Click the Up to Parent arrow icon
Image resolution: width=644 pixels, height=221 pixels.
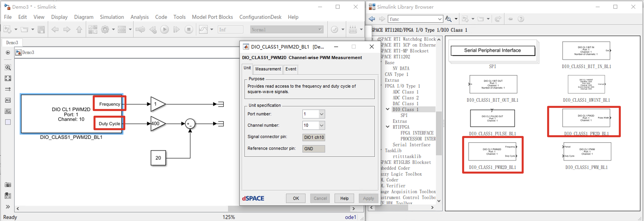[x=79, y=30]
